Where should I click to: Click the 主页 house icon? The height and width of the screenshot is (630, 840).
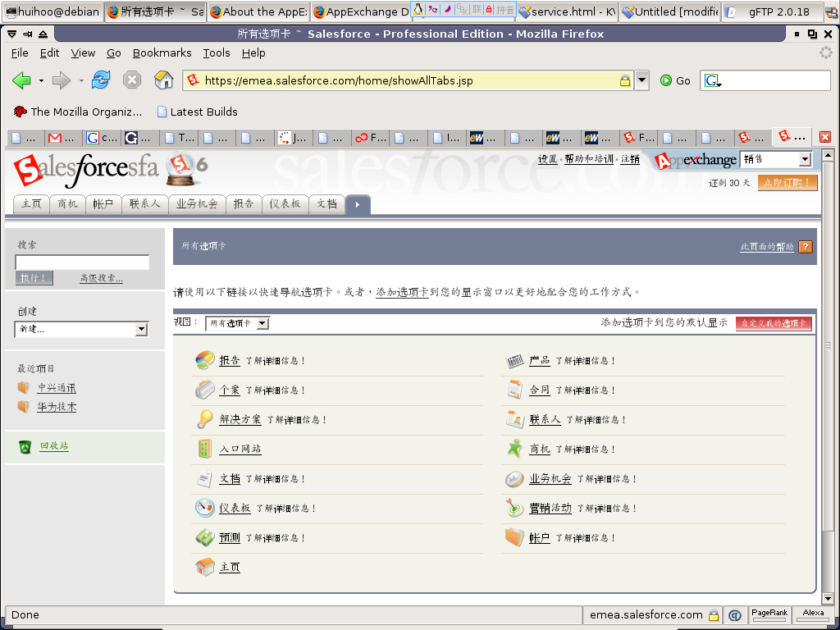pyautogui.click(x=204, y=566)
